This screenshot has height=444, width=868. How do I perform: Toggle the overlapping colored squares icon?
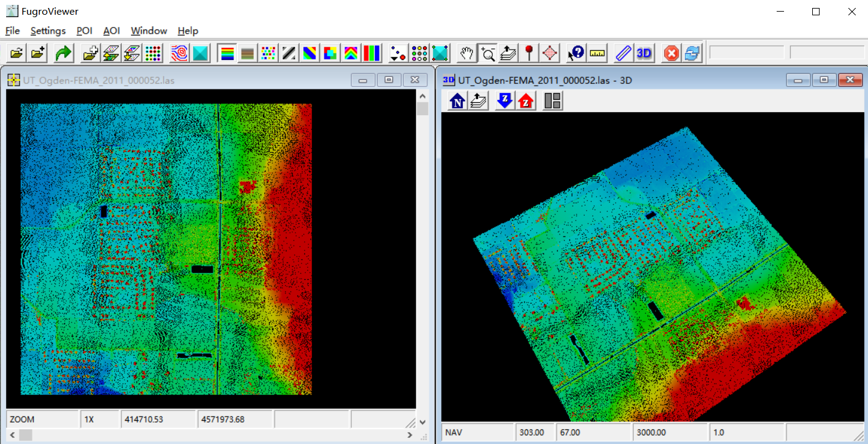(330, 53)
